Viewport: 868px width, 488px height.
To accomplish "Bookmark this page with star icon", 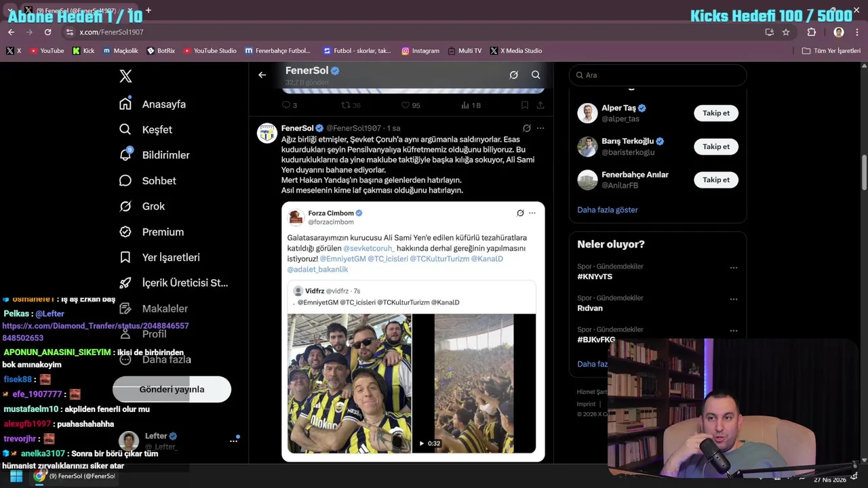I will click(786, 32).
